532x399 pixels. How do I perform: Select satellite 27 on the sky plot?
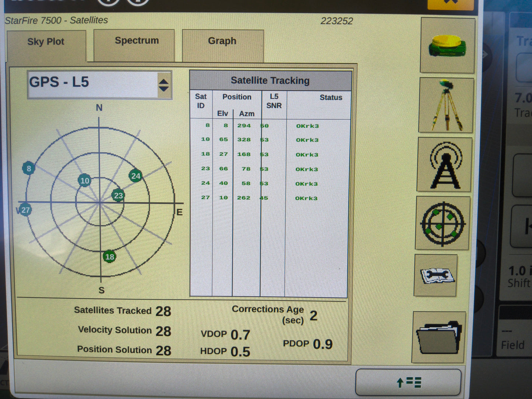coord(25,210)
